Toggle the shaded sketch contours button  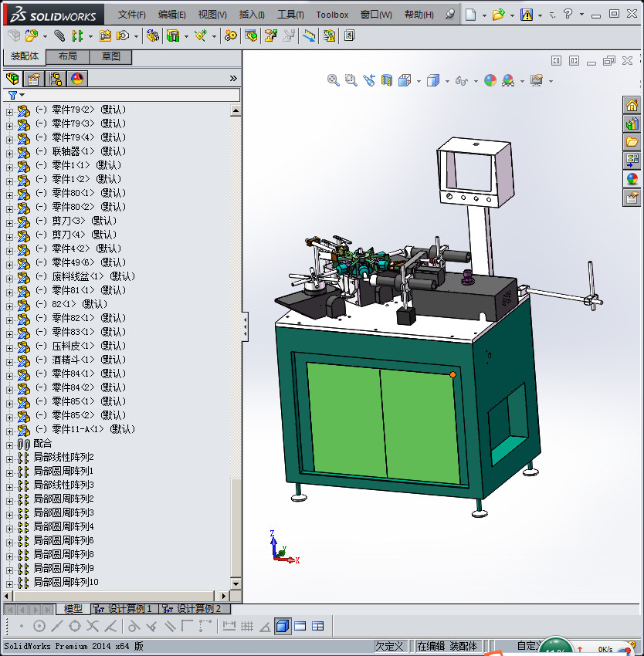[283, 626]
